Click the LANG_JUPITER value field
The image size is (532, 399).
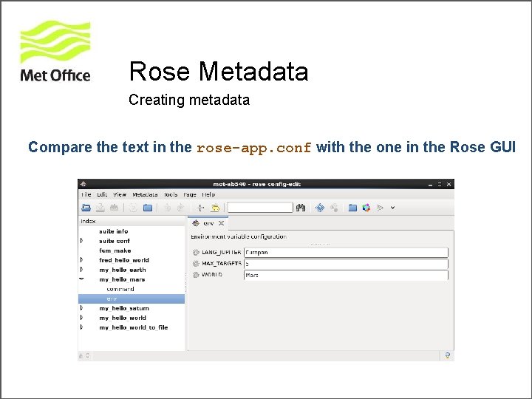click(x=346, y=253)
